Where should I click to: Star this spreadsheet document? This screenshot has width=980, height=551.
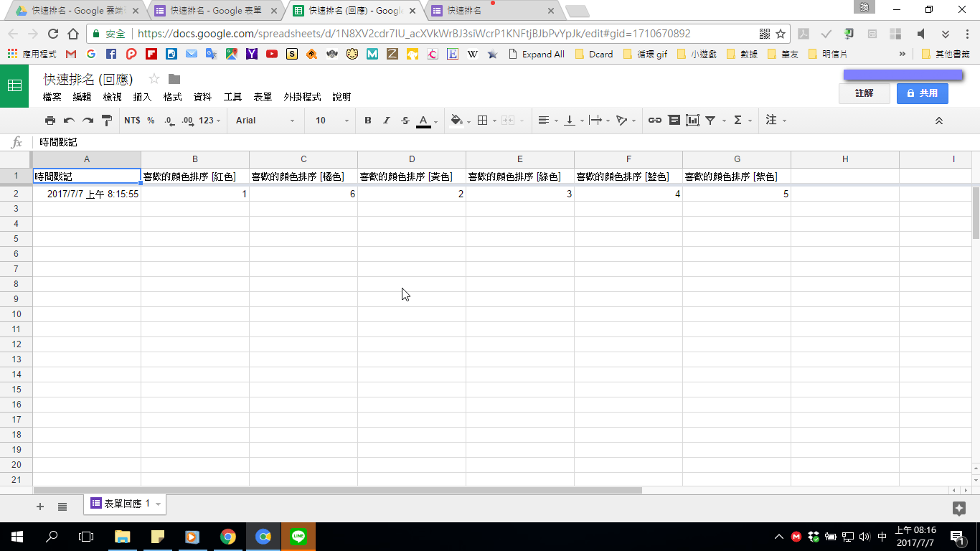(x=154, y=79)
